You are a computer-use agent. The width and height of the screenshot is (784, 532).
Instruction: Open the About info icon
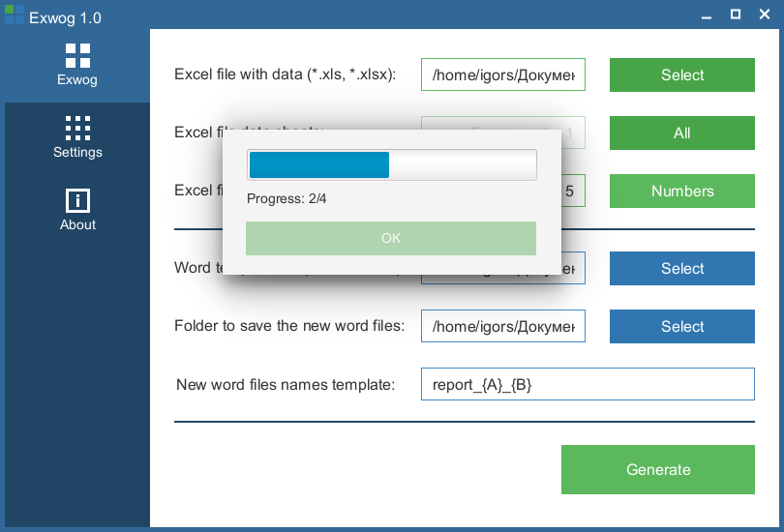click(77, 201)
